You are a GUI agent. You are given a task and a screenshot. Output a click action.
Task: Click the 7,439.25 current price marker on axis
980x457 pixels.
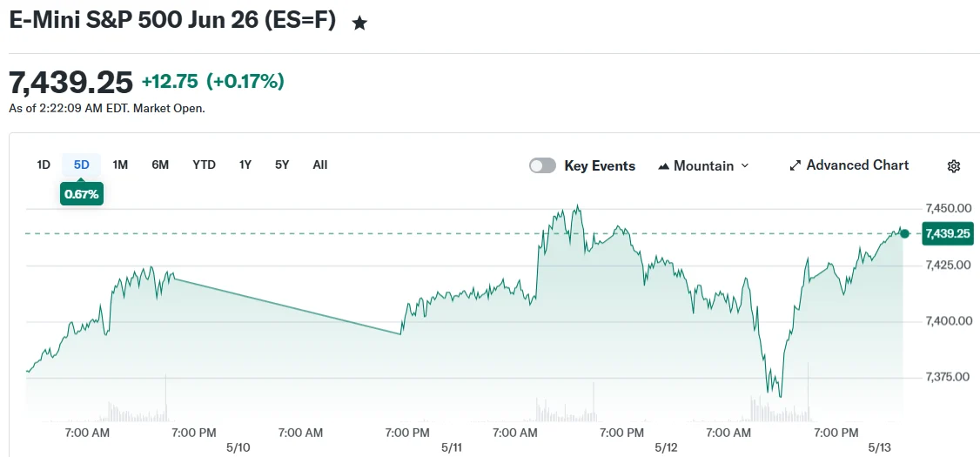948,234
